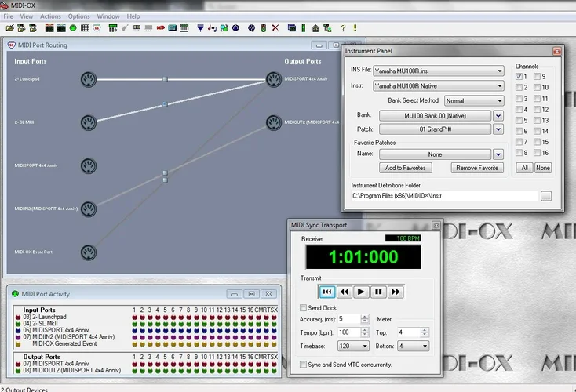Viewport: 576px width, 392px height.
Task: Expand the Bank dropdown arrow
Action: [498, 115]
